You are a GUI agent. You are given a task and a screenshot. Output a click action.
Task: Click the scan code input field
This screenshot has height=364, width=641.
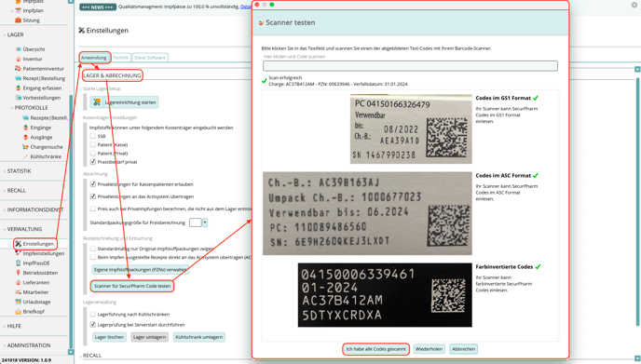click(410, 66)
